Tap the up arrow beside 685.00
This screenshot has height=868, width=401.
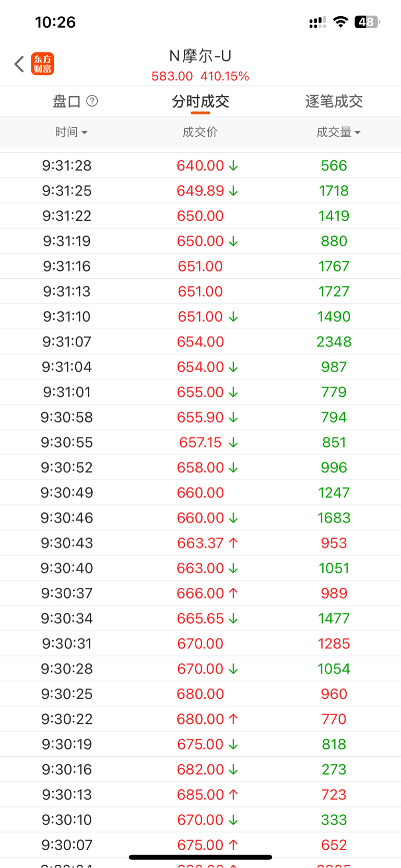[x=233, y=794]
